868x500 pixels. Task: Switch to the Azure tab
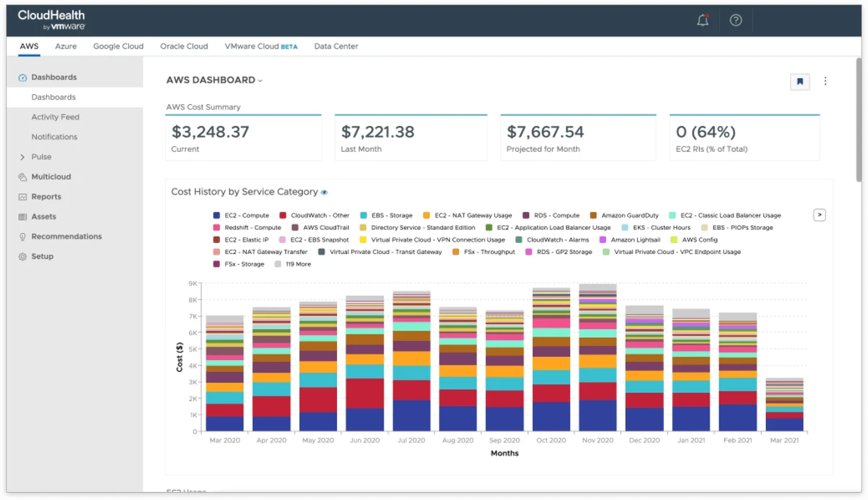[66, 46]
